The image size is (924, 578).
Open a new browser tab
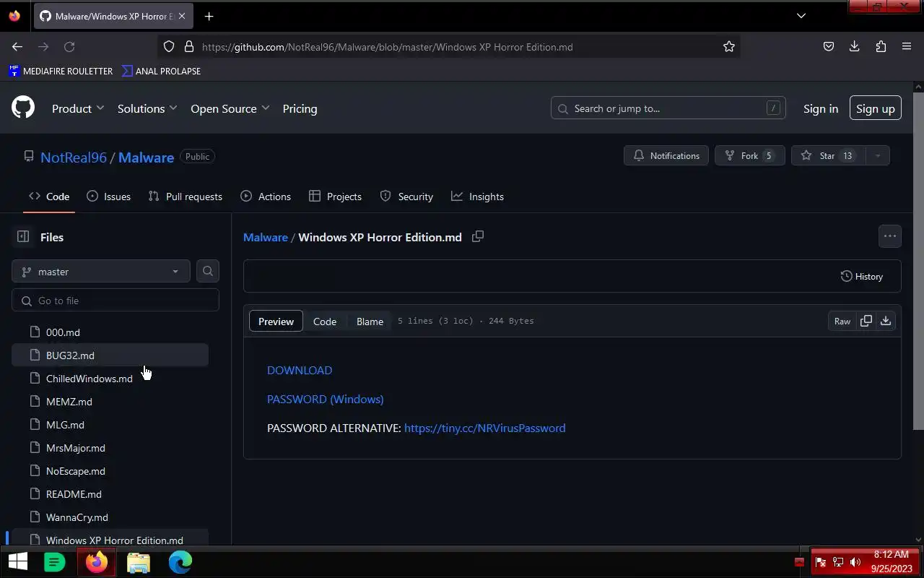click(209, 16)
